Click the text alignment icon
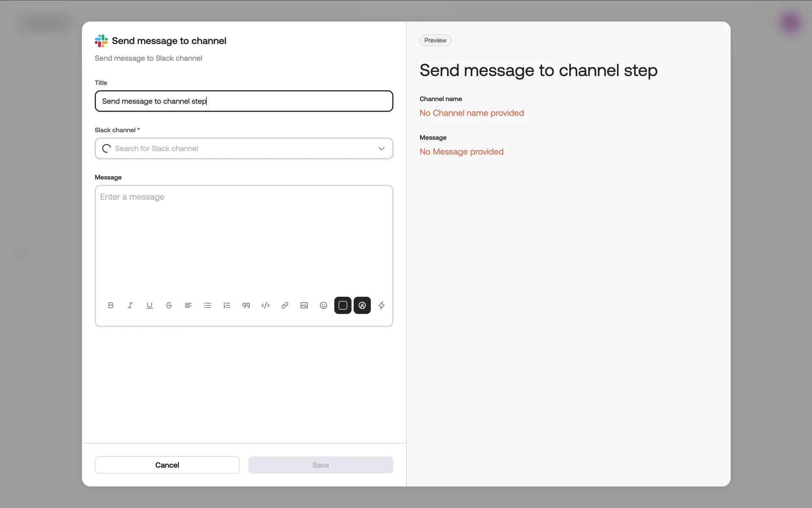 coord(188,305)
